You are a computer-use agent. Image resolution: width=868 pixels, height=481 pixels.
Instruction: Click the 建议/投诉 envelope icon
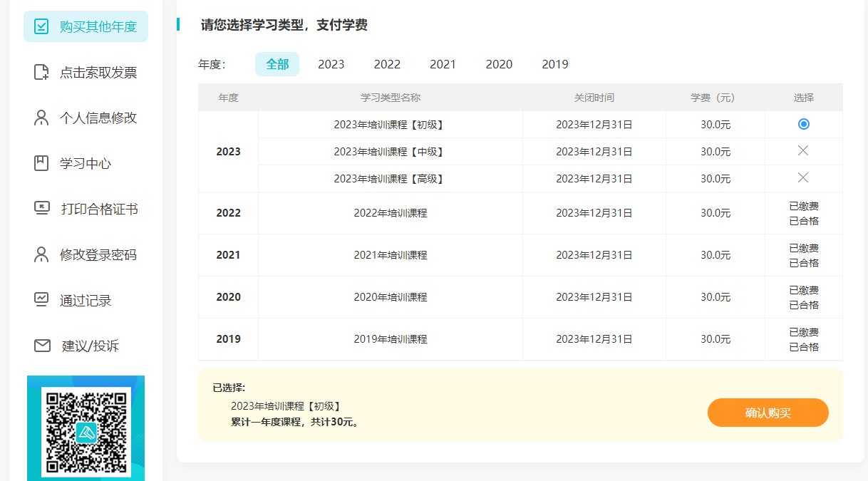click(x=42, y=346)
